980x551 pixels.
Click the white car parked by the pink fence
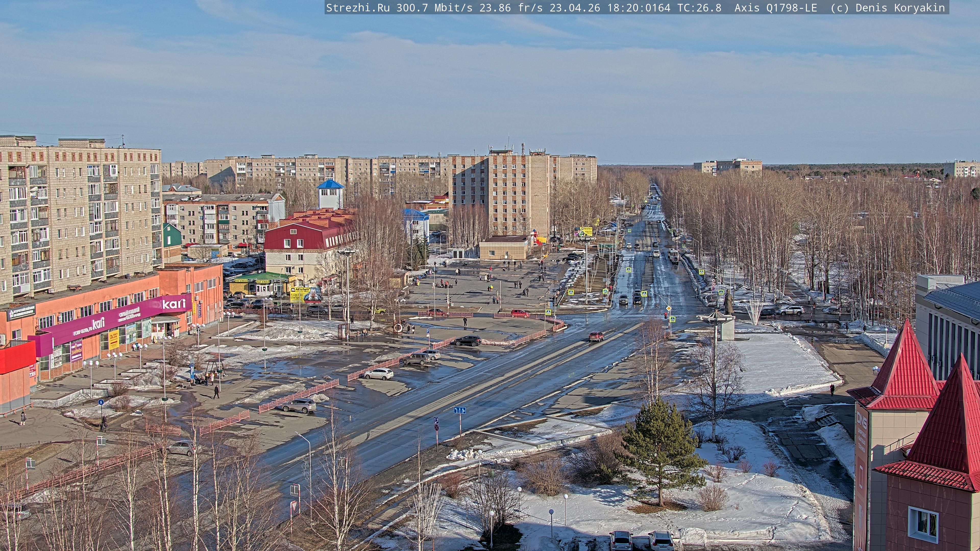click(378, 374)
